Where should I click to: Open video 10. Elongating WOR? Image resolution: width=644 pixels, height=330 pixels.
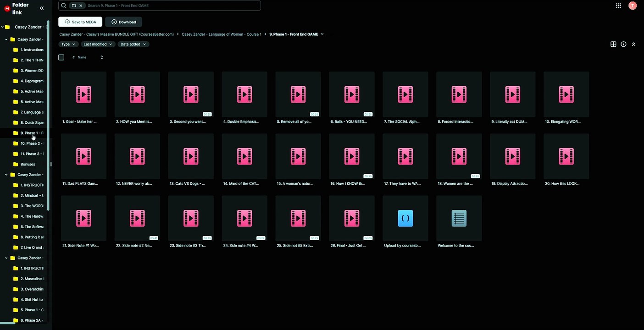click(x=566, y=98)
